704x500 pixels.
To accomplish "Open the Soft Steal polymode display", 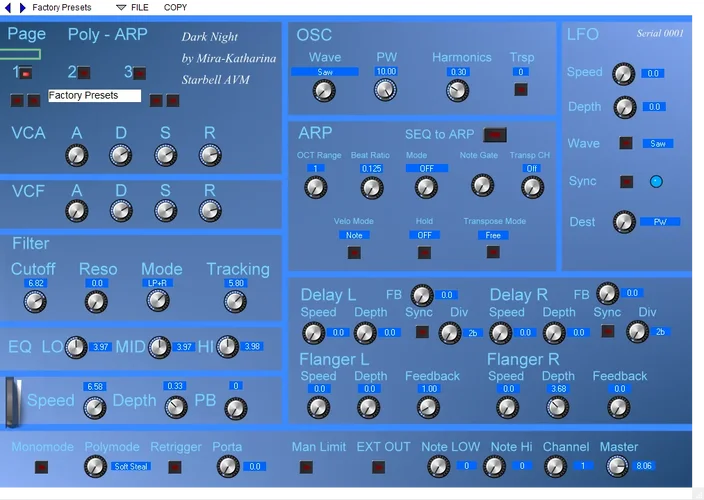I will point(131,466).
